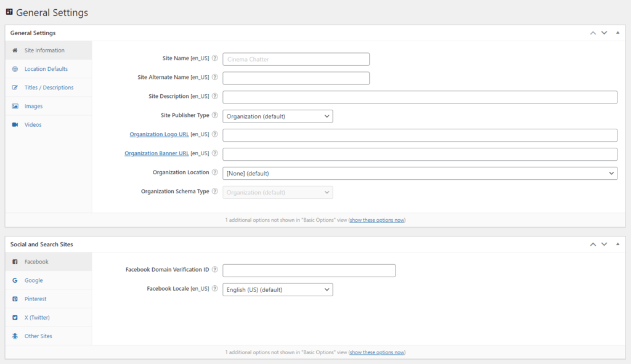Click inside the Facebook Domain Verification ID field
631x364 pixels.
(x=308, y=270)
